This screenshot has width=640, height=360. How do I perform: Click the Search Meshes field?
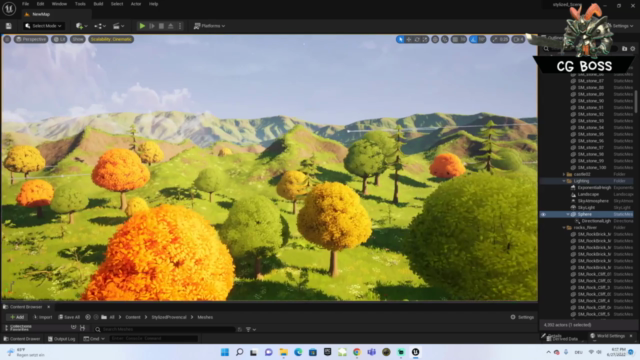(x=165, y=329)
